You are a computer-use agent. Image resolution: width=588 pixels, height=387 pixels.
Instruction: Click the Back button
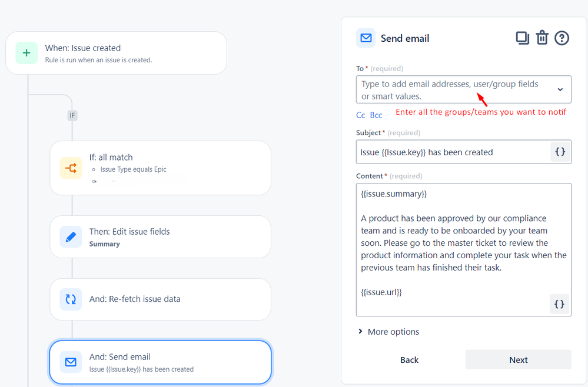(x=409, y=360)
